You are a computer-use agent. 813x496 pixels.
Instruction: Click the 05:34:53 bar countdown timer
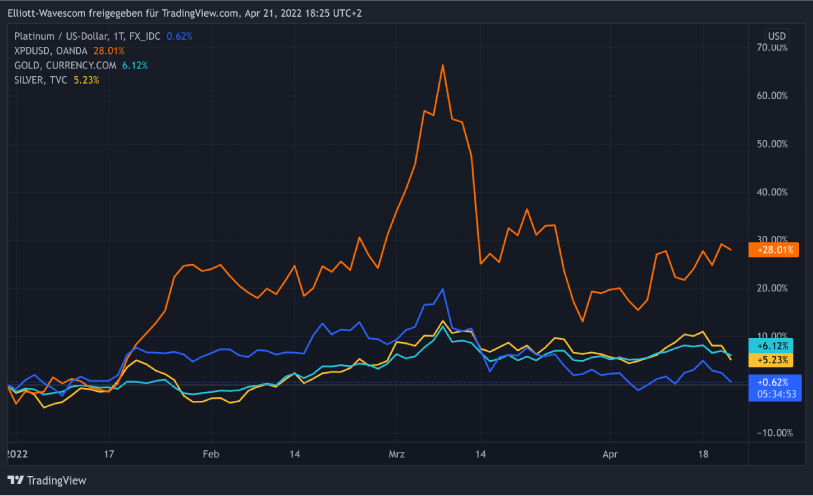(x=774, y=394)
